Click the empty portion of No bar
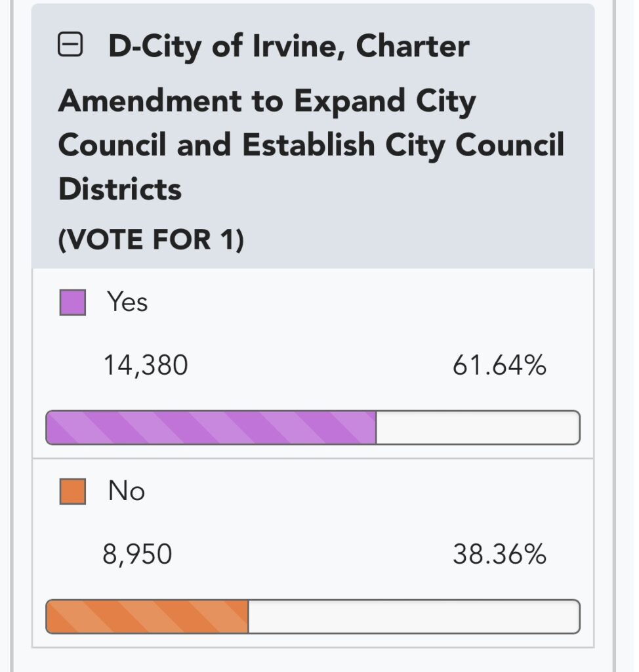The image size is (639, 672). (x=414, y=616)
